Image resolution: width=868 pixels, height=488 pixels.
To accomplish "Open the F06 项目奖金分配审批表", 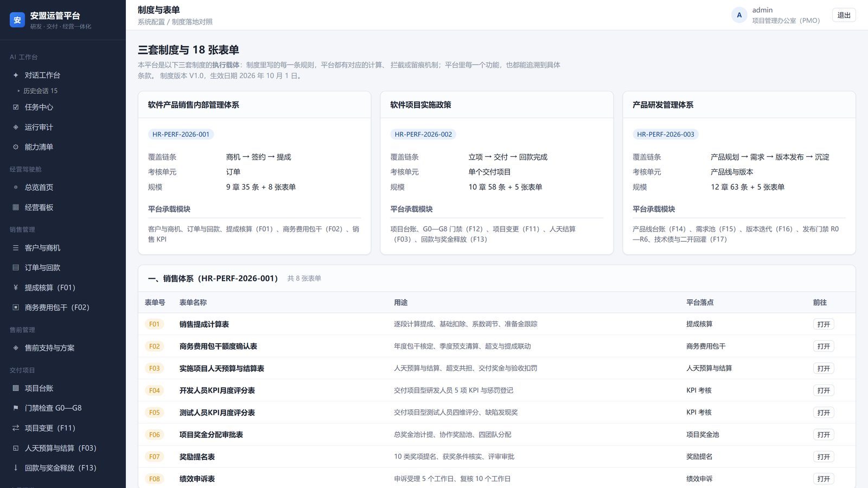I will [823, 435].
